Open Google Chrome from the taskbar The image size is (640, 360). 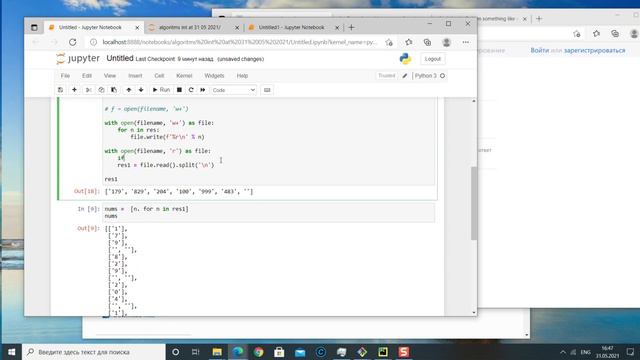tap(258, 352)
